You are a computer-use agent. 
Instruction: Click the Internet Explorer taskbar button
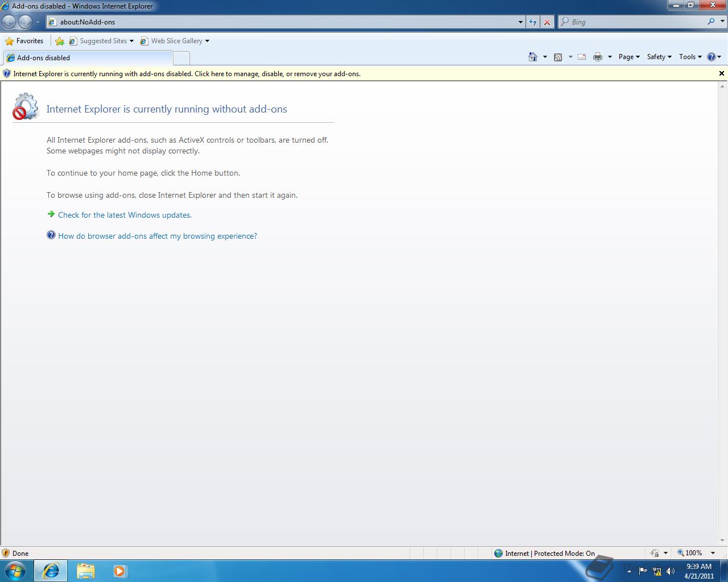click(51, 571)
